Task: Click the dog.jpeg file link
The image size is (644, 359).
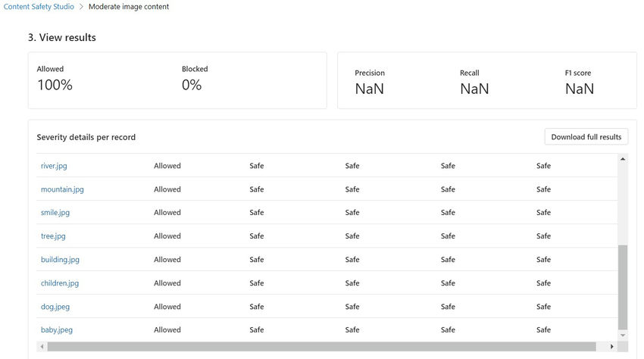Action: (x=56, y=307)
